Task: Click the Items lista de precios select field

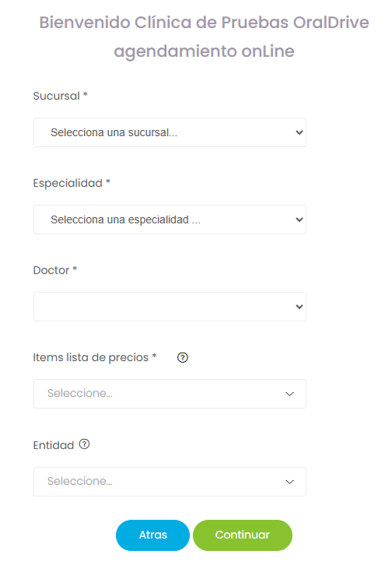Action: (161, 394)
